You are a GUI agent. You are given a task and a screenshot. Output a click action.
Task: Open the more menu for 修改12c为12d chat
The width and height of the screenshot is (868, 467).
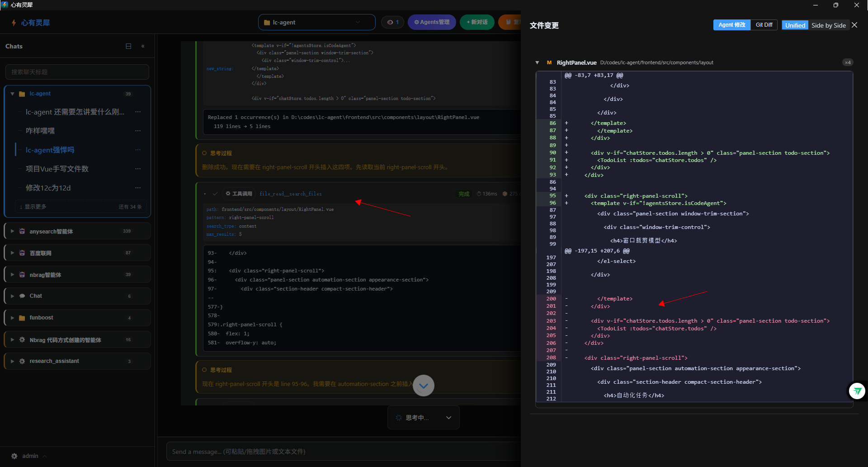click(x=138, y=188)
